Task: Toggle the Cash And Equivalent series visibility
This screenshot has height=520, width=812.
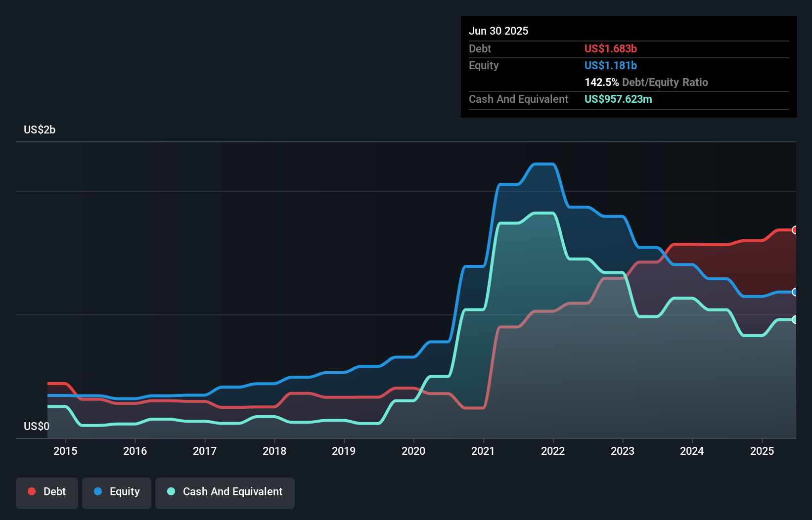Action: 225,491
